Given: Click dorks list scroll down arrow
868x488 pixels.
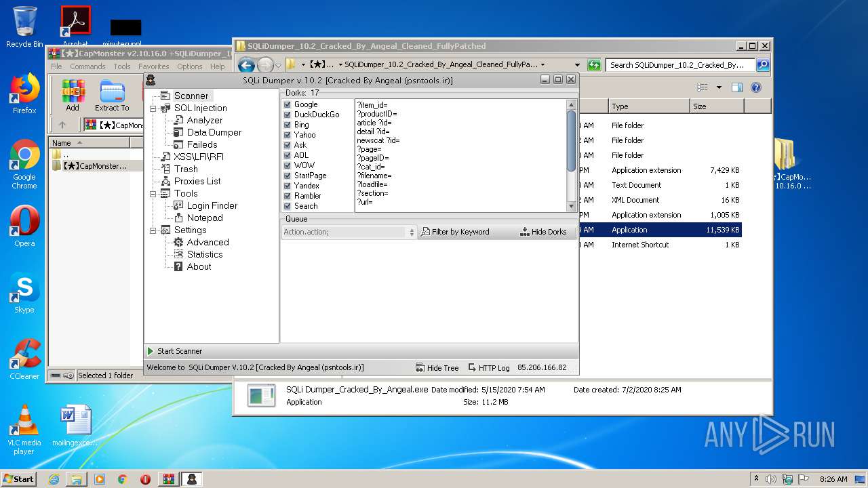Looking at the screenshot, I should [571, 206].
